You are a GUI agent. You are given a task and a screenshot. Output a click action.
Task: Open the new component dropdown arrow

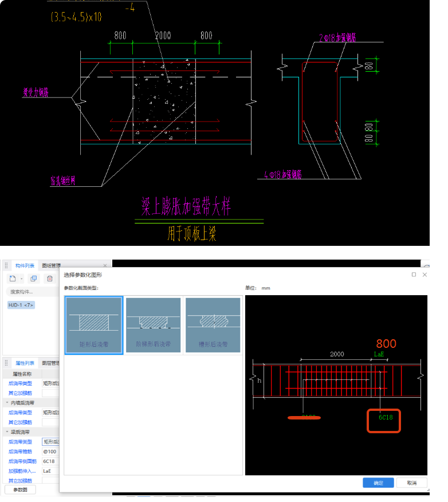(x=21, y=279)
